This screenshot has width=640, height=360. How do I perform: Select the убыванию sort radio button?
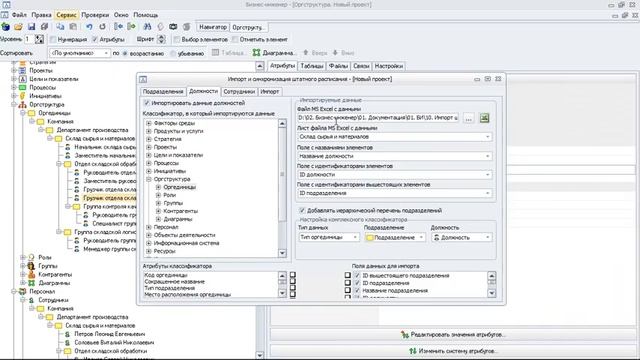pyautogui.click(x=173, y=53)
